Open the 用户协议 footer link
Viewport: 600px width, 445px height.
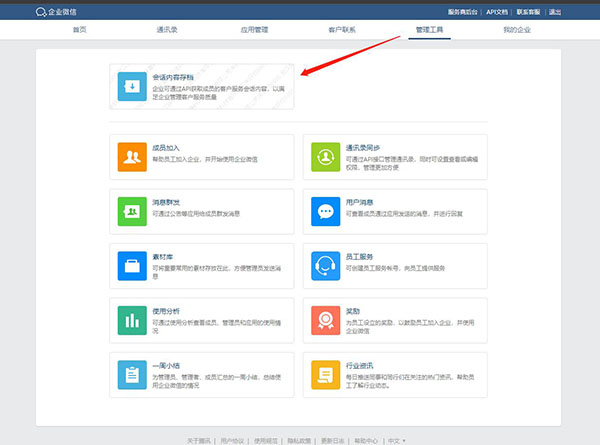coord(232,441)
